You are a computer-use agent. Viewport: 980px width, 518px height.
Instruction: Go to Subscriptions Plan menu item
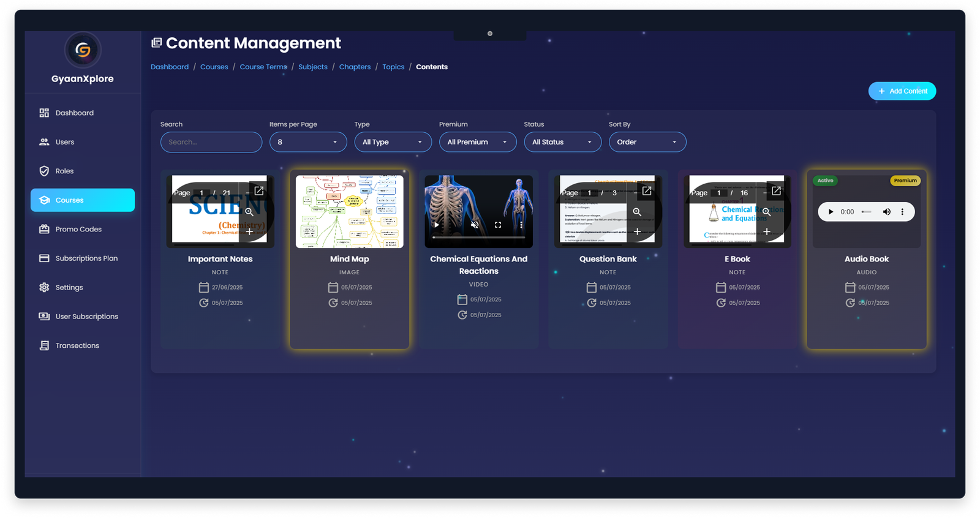click(x=86, y=258)
